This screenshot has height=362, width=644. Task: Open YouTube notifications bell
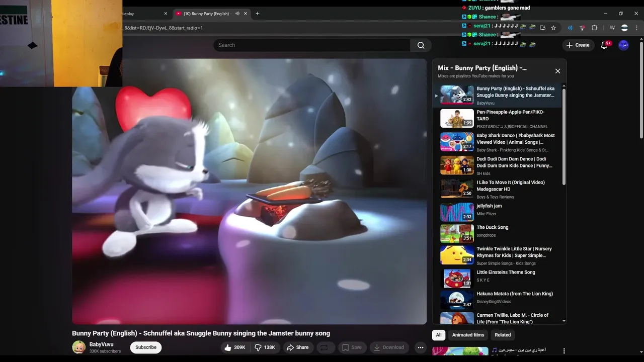(605, 45)
